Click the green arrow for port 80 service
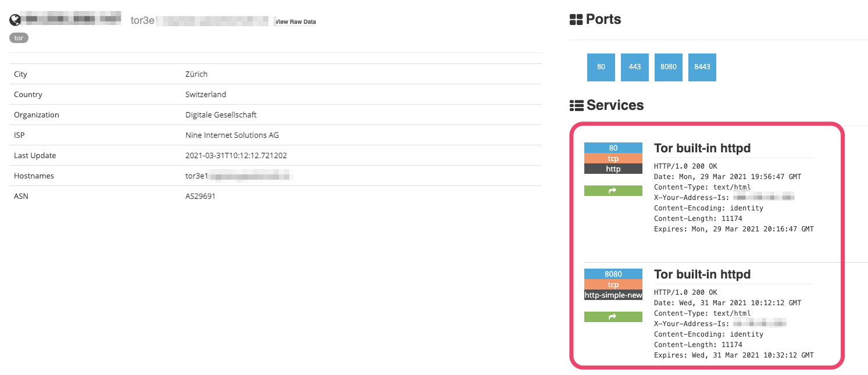Image resolution: width=868 pixels, height=375 pixels. 613,191
